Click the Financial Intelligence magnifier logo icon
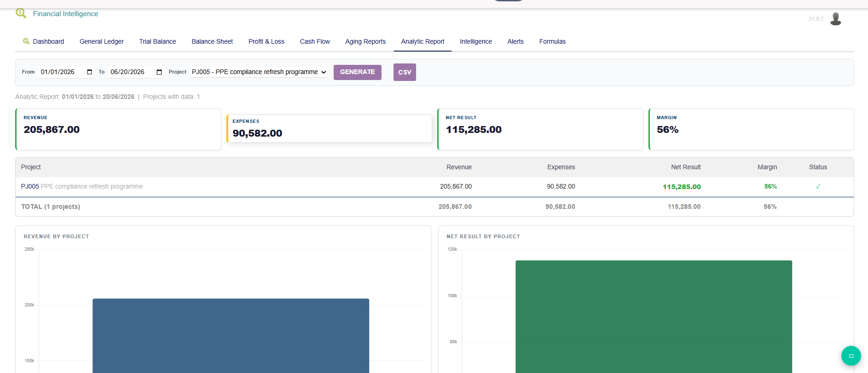 (21, 13)
